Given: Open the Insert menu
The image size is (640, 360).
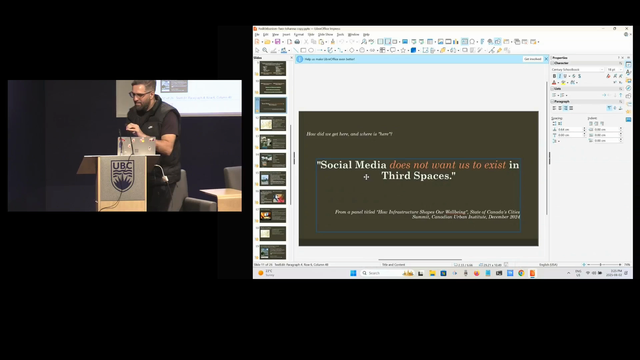Looking at the screenshot, I should [286, 35].
